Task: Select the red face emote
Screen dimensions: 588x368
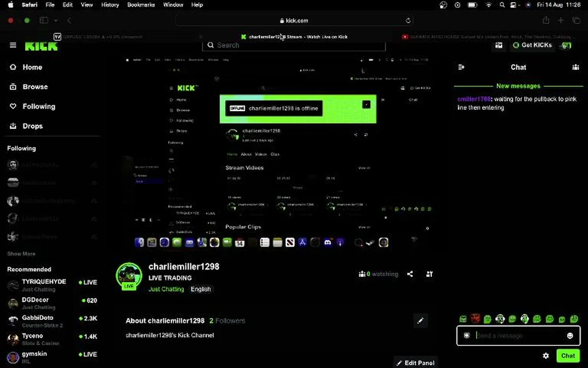Action: pyautogui.click(x=475, y=319)
